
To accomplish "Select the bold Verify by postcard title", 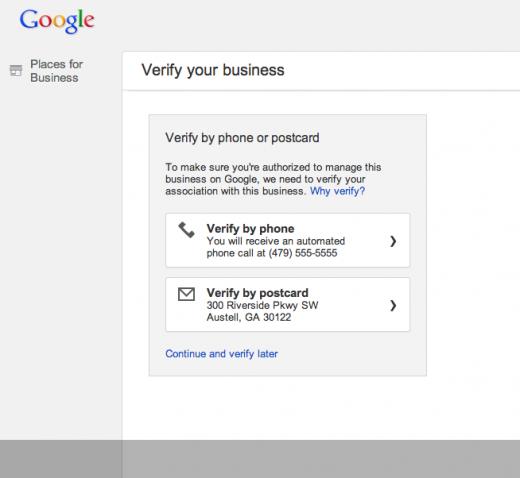I will click(257, 293).
